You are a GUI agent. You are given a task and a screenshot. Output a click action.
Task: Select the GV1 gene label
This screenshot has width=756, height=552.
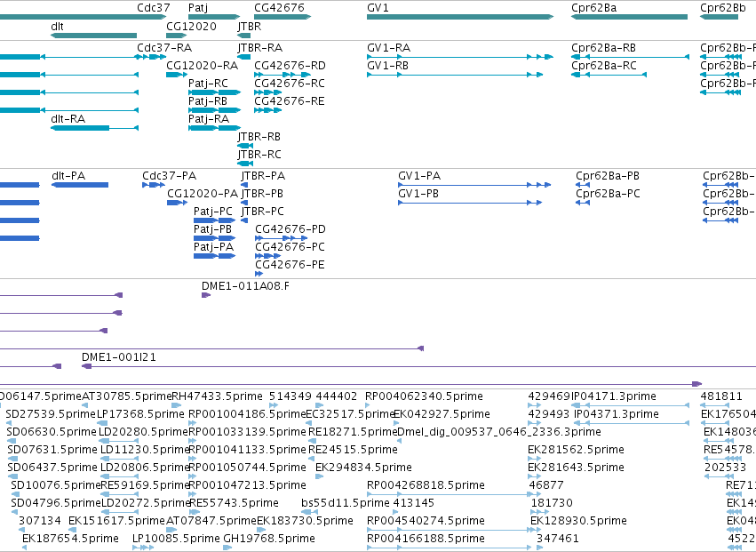378,8
